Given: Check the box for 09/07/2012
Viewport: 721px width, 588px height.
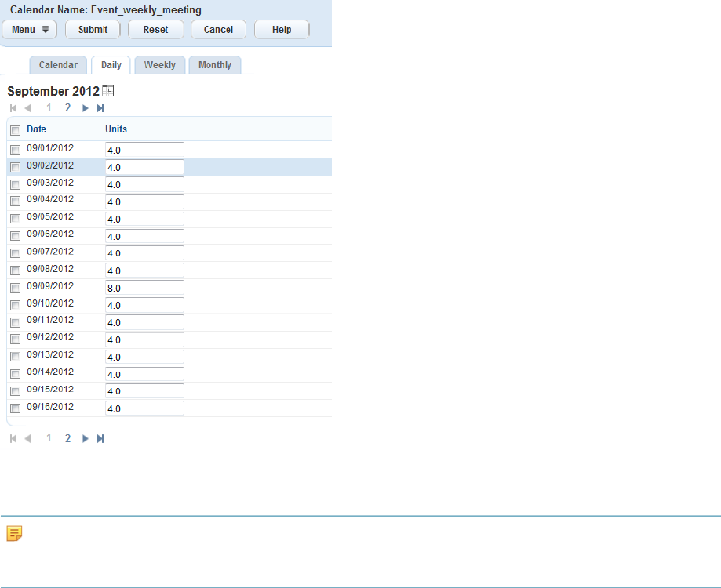Looking at the screenshot, I should 15,253.
